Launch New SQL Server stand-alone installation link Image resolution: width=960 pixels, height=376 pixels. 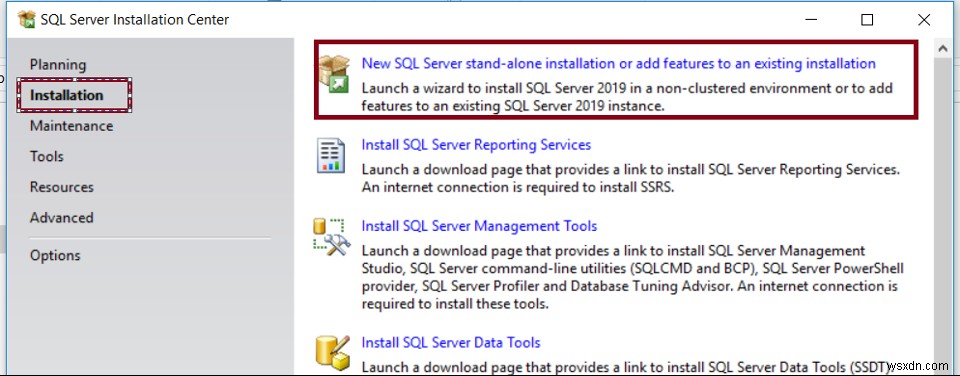point(618,63)
